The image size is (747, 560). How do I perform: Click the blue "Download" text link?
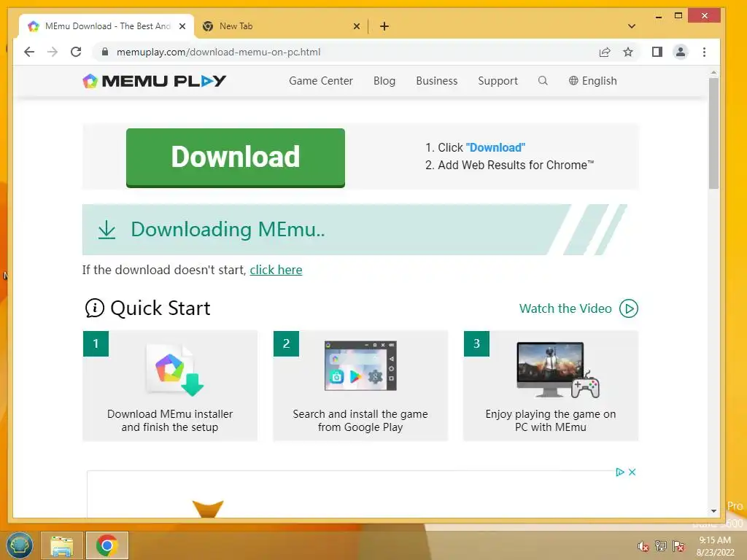pyautogui.click(x=495, y=147)
